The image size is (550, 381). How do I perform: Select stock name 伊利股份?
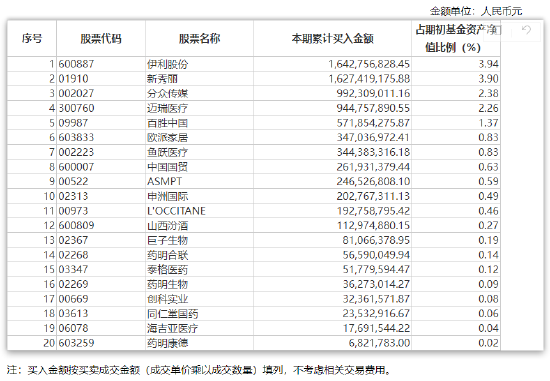click(168, 64)
